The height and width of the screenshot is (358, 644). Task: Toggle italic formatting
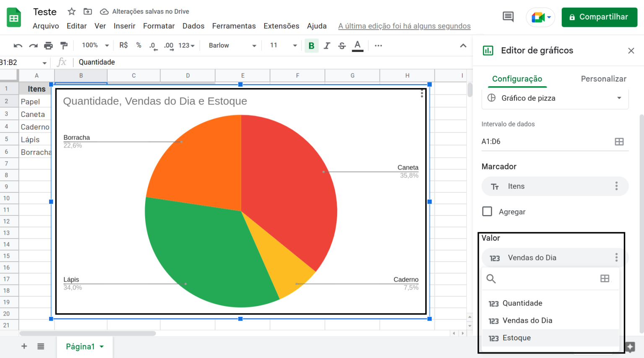tap(327, 45)
